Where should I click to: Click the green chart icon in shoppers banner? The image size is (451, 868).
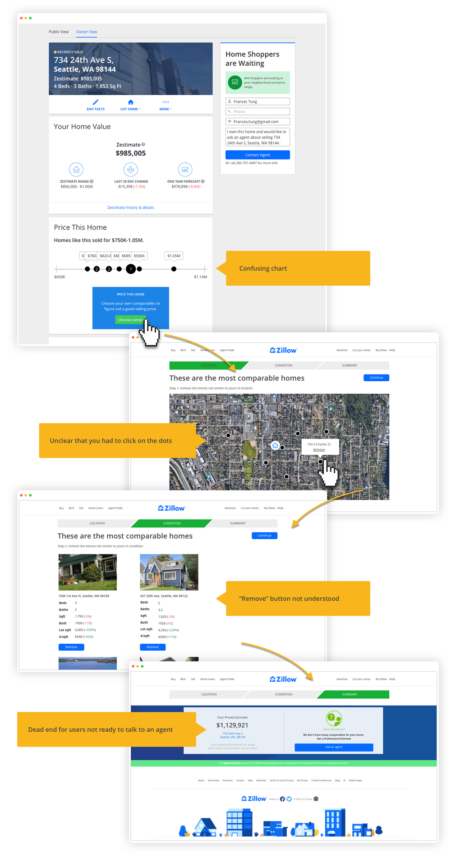point(235,82)
